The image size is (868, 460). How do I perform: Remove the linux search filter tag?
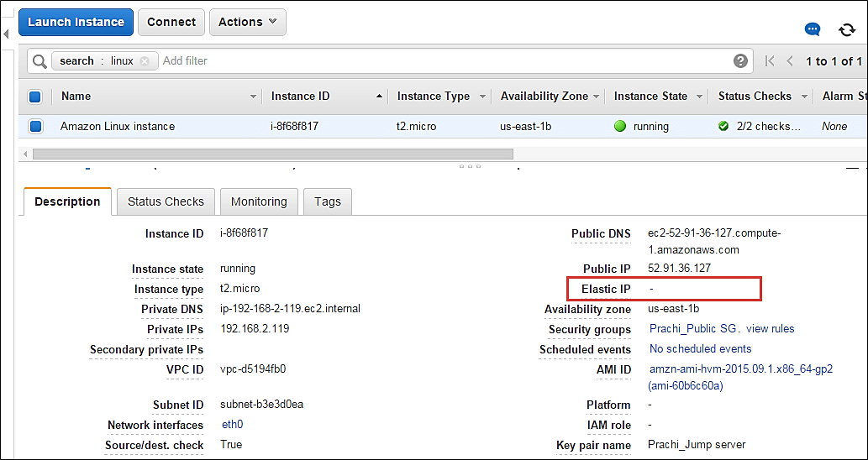click(x=145, y=61)
